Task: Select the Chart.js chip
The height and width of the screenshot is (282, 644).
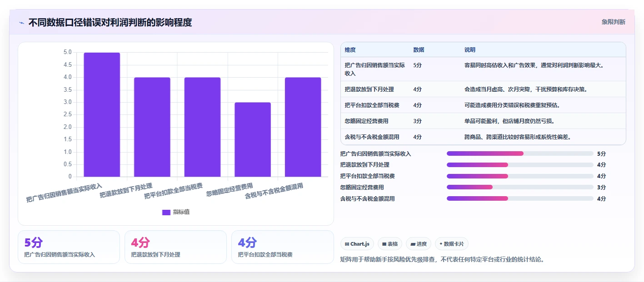Action: tap(357, 244)
